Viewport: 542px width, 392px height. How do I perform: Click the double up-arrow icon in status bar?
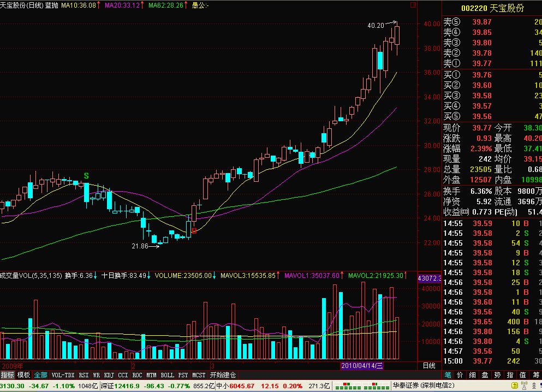[x=534, y=385]
